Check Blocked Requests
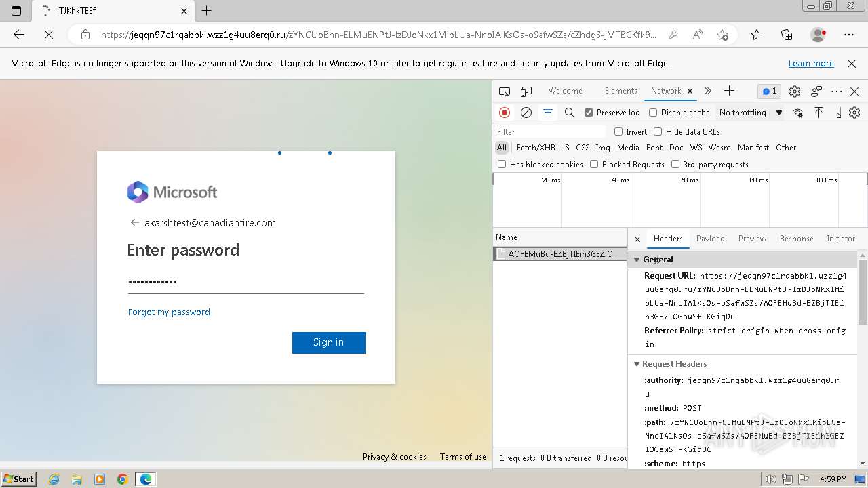 pos(594,164)
